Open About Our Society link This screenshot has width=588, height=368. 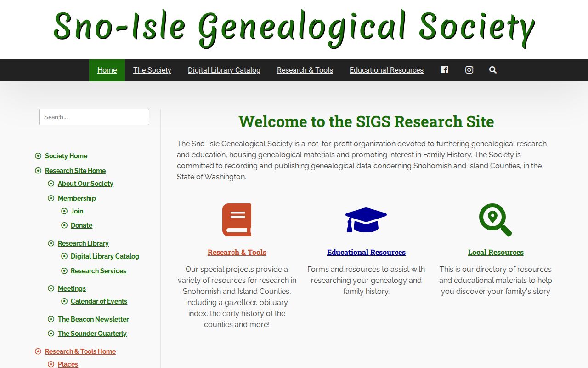85,184
